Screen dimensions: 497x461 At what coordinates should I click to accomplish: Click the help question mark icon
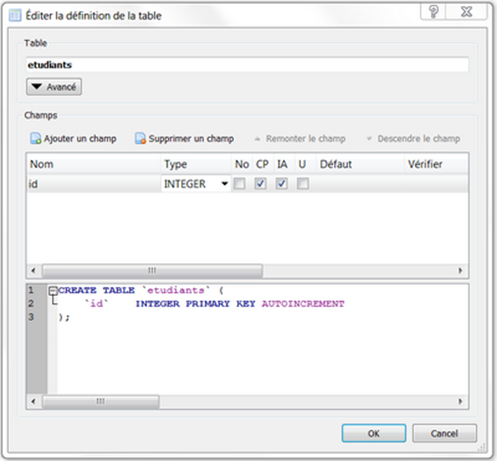click(x=433, y=12)
